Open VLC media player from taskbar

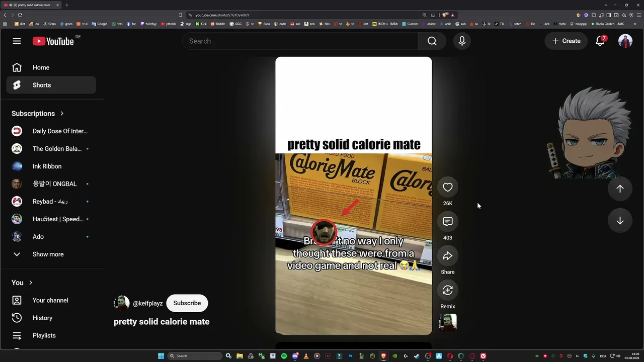click(x=306, y=356)
